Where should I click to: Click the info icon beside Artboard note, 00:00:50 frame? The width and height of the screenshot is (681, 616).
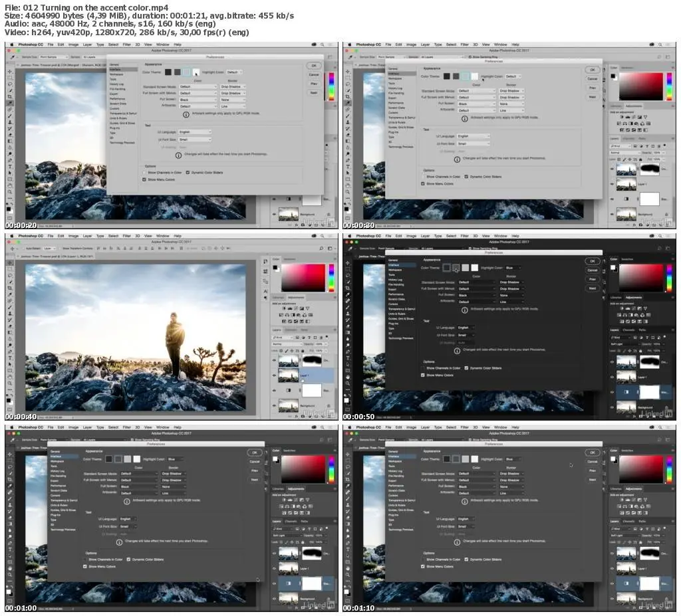coord(465,310)
